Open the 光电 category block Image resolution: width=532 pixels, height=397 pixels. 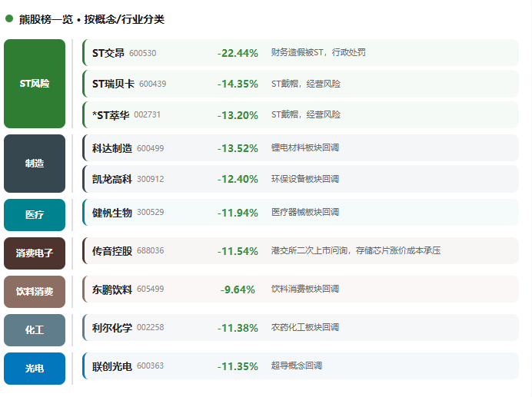pos(35,368)
